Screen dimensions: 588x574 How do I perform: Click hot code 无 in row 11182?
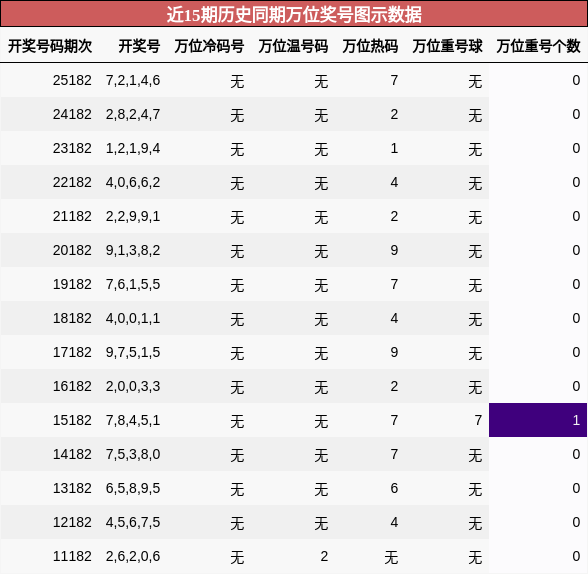[391, 558]
